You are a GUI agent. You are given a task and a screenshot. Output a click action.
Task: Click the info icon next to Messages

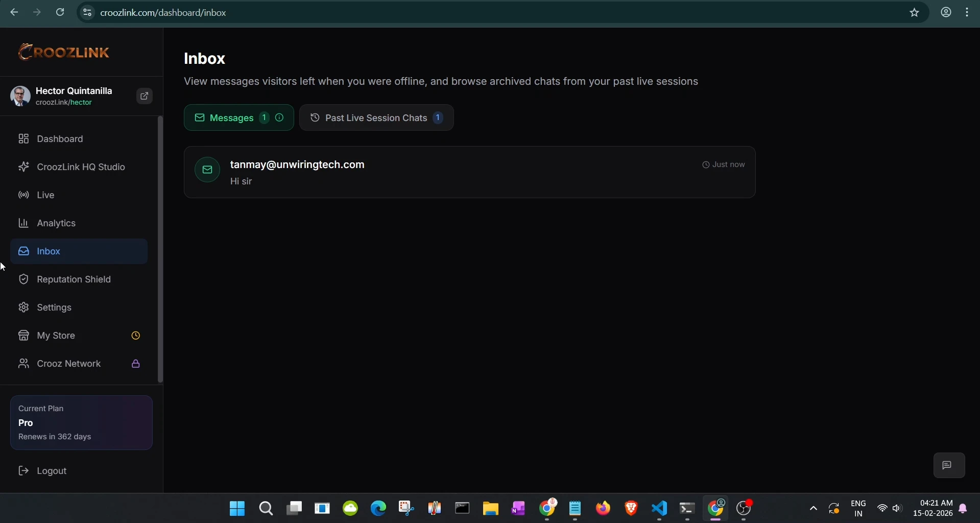(279, 117)
